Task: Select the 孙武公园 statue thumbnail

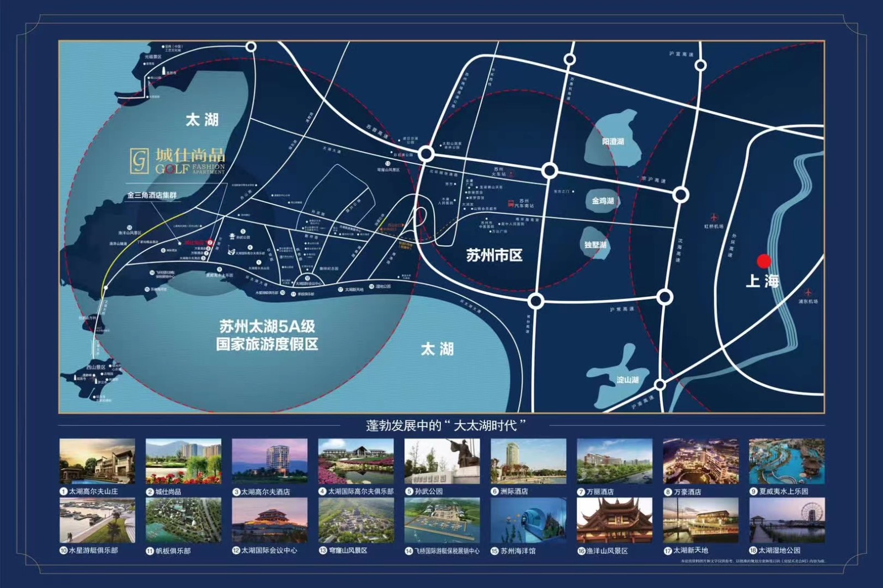Action: tap(442, 462)
